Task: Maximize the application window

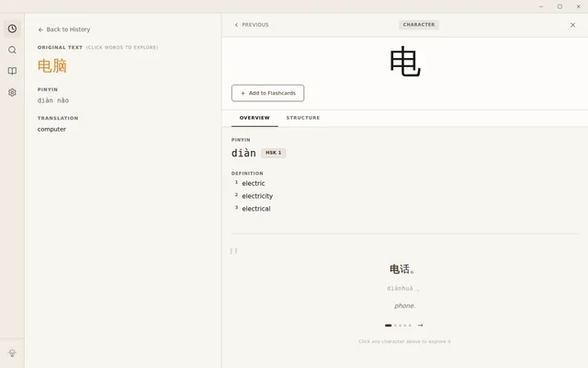Action: tap(560, 6)
